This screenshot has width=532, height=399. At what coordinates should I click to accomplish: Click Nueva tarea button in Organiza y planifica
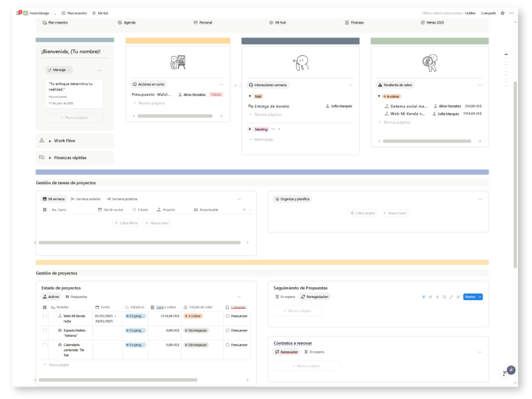tap(394, 213)
